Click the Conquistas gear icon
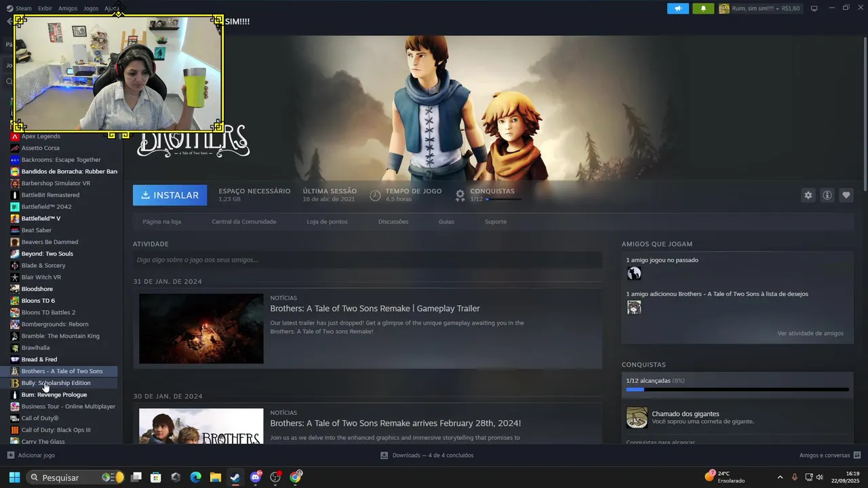Viewport: 868px width, 488px height. (x=460, y=195)
